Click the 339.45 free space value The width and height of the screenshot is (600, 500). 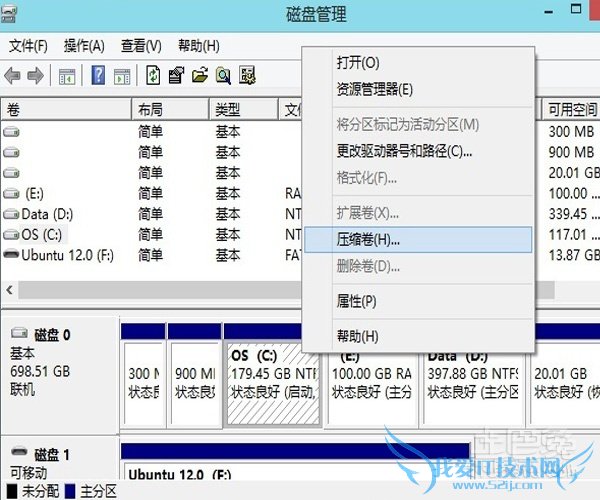(574, 214)
